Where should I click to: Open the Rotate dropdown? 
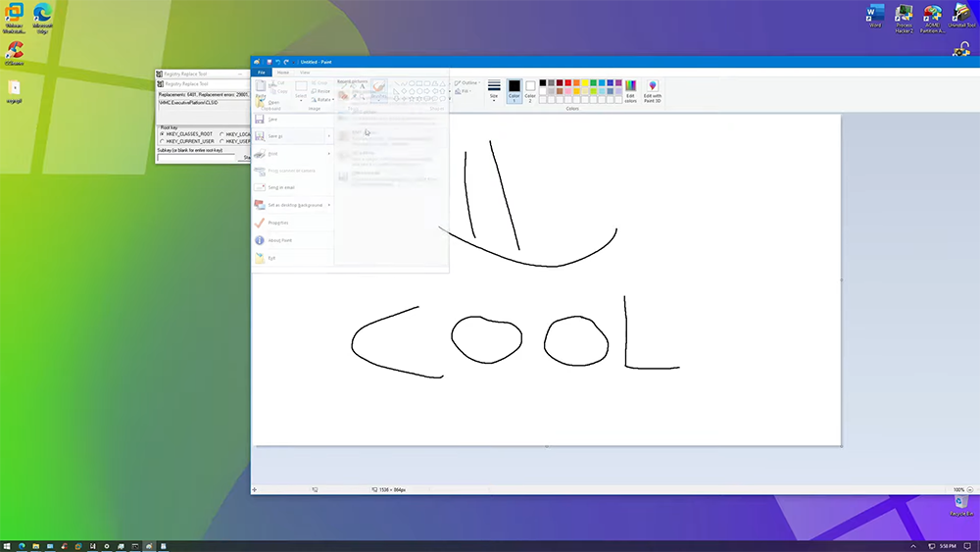click(322, 99)
